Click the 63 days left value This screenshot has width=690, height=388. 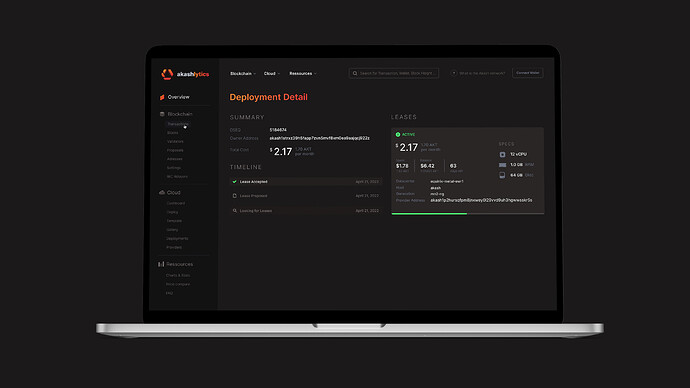coord(453,166)
